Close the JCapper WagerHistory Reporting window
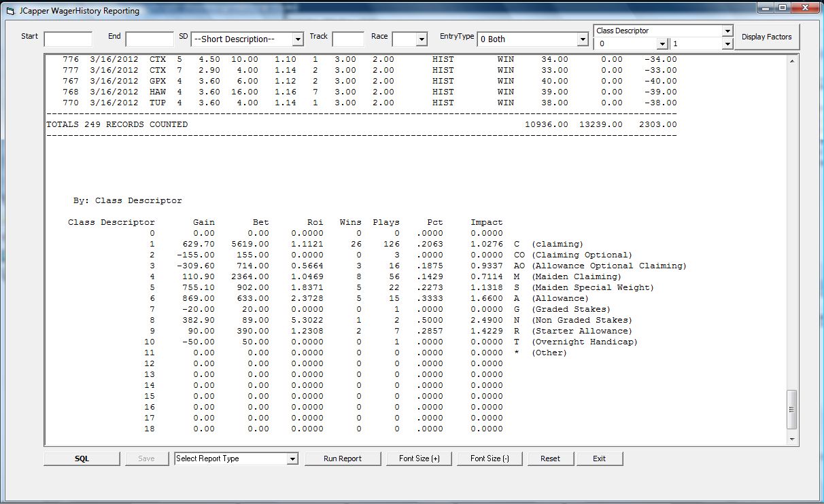The height and width of the screenshot is (504, 824). coord(805,8)
